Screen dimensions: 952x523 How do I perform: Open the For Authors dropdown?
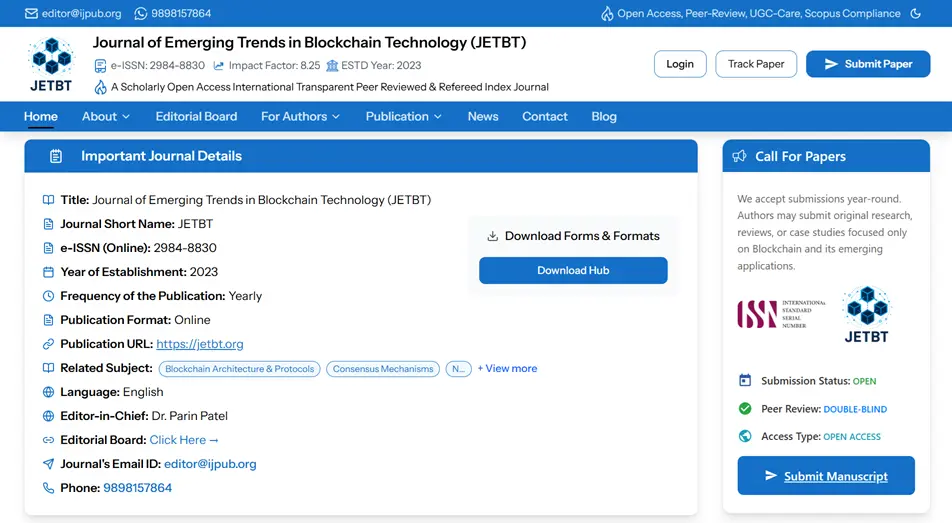pyautogui.click(x=300, y=116)
